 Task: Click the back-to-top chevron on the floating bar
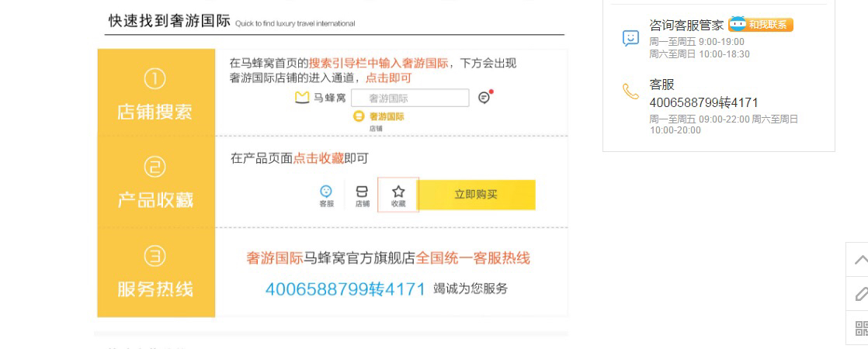coord(861,259)
